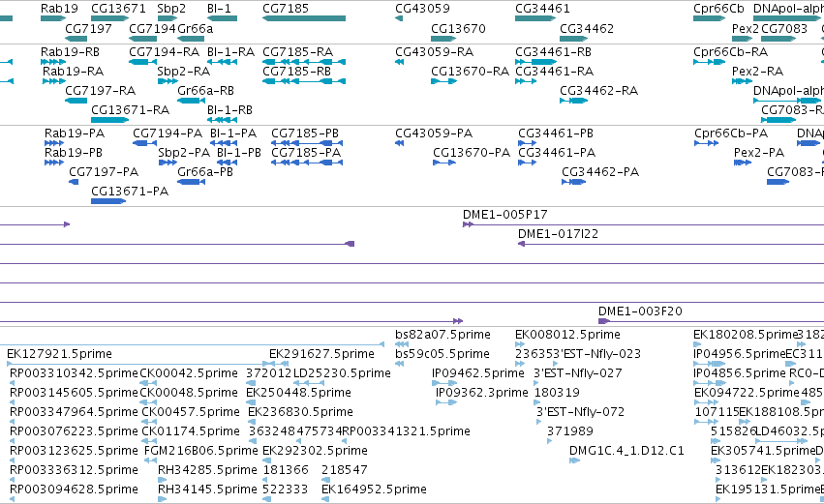
Task: Click EST label EK127921.5prime
Action: 59,354
